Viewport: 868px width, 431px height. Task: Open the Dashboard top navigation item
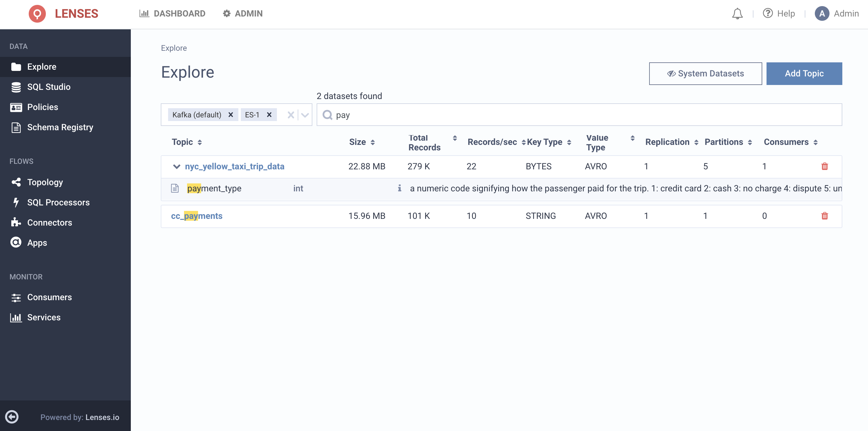click(x=172, y=14)
